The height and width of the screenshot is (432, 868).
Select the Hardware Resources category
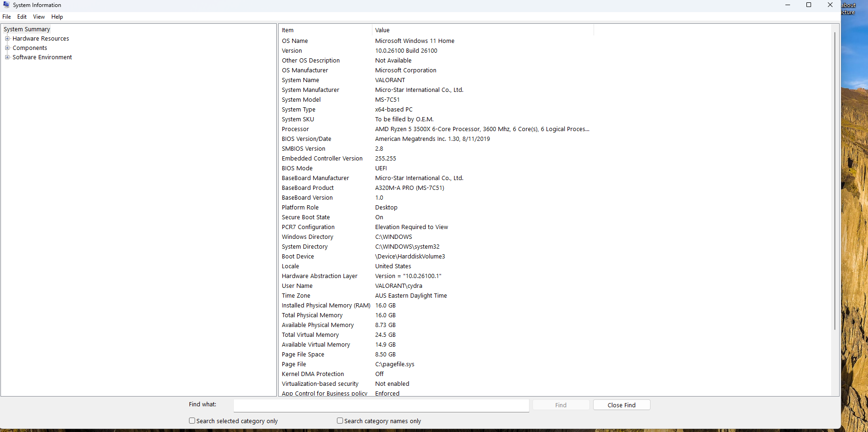[41, 39]
